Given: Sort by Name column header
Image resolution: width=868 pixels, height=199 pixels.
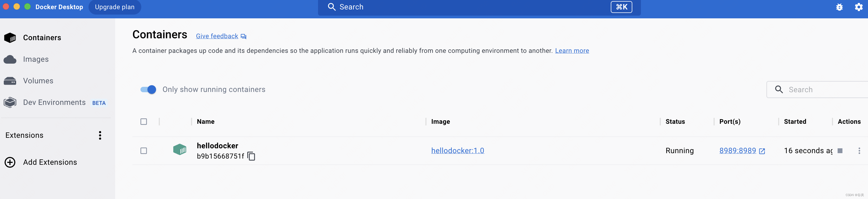Looking at the screenshot, I should pyautogui.click(x=206, y=122).
